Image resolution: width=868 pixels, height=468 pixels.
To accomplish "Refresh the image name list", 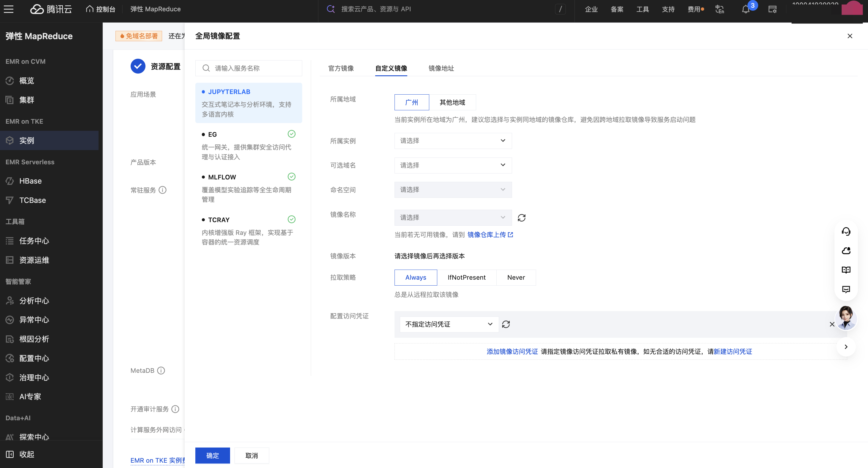I will (x=521, y=217).
